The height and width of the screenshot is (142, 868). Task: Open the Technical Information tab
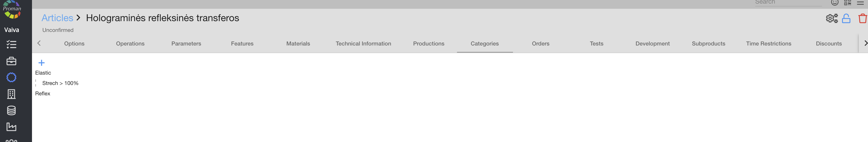pos(363,43)
